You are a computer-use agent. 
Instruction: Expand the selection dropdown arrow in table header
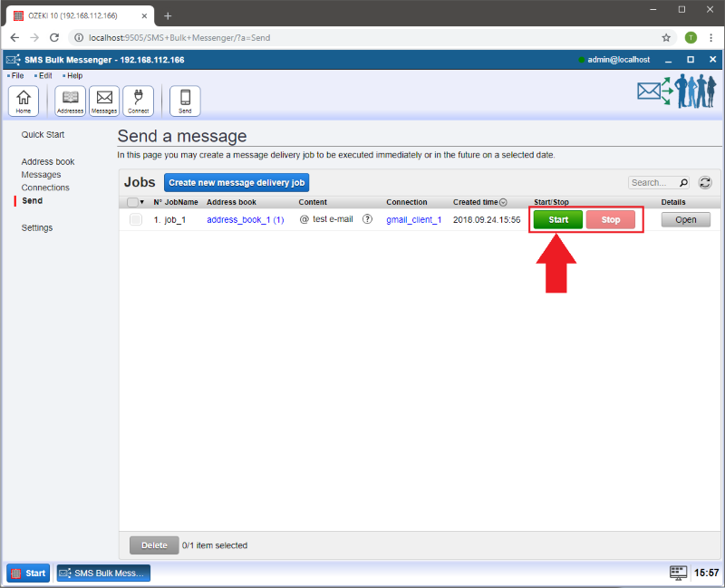142,202
